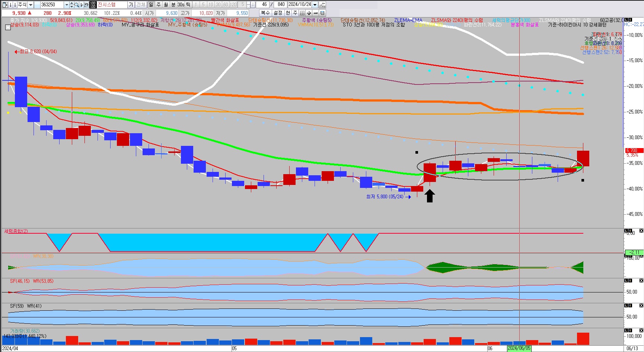Select the minute (분) chart tab

click(173, 4)
